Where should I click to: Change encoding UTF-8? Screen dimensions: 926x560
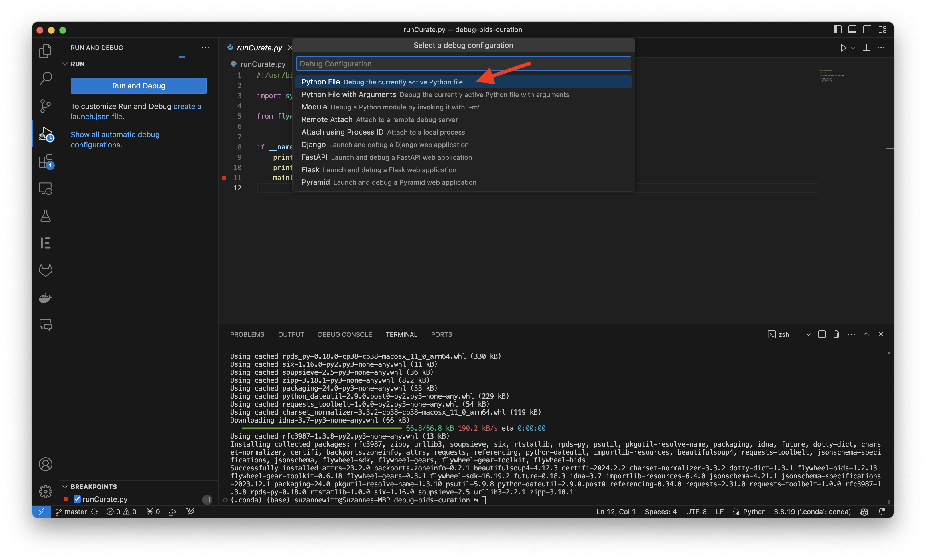pos(696,512)
